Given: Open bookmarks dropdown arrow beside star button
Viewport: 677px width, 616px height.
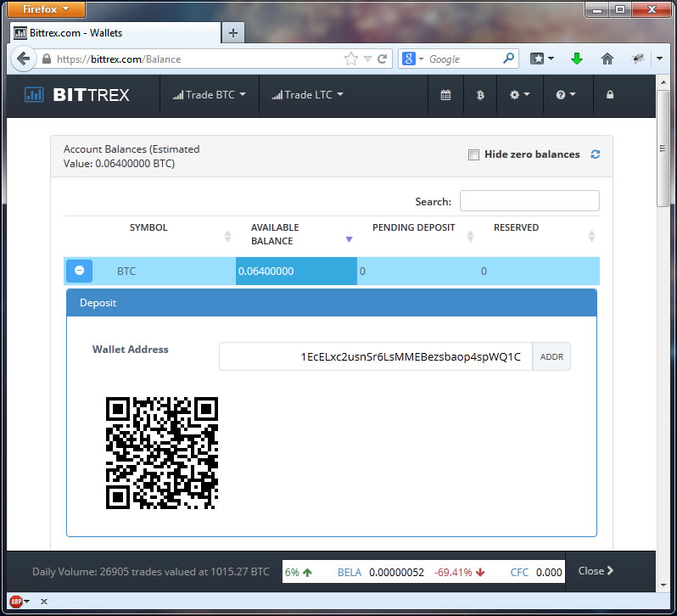Looking at the screenshot, I should pos(551,59).
